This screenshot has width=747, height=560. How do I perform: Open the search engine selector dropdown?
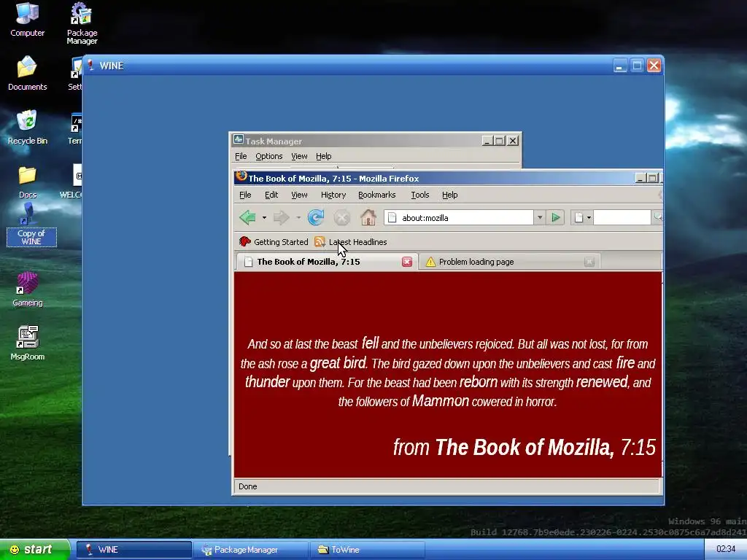pos(582,217)
